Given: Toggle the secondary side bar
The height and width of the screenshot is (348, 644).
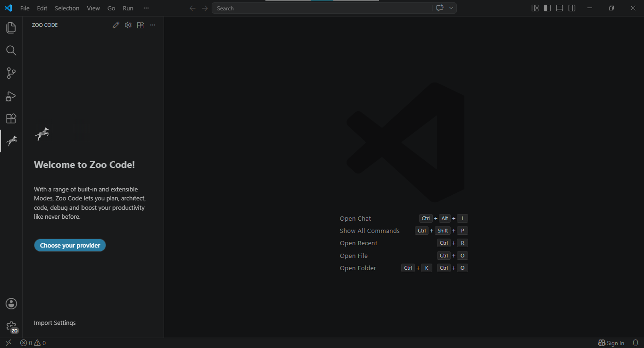Looking at the screenshot, I should click(572, 8).
